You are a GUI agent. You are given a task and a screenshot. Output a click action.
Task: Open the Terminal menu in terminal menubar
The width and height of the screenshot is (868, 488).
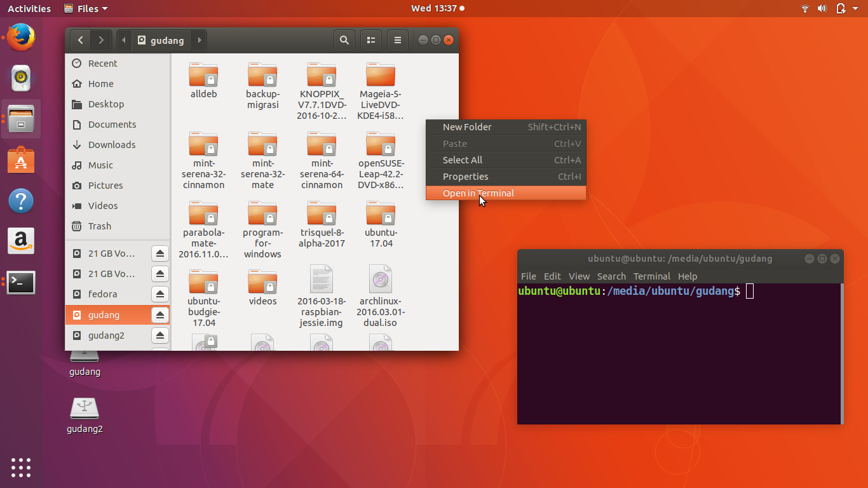point(652,276)
